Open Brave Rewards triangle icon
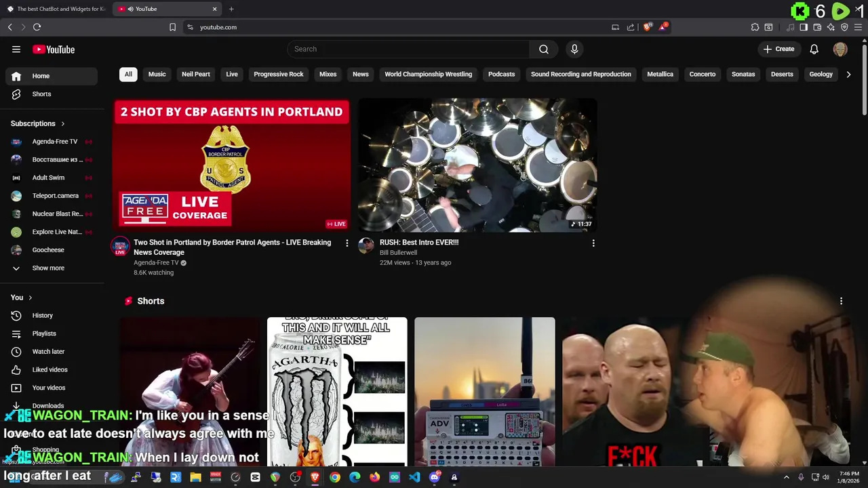The width and height of the screenshot is (868, 488). pyautogui.click(x=664, y=27)
